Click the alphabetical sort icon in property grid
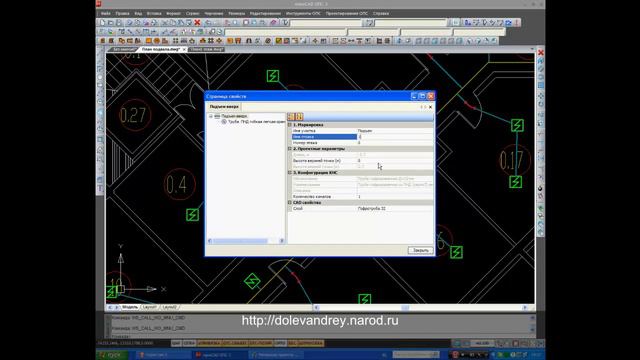 click(x=299, y=117)
